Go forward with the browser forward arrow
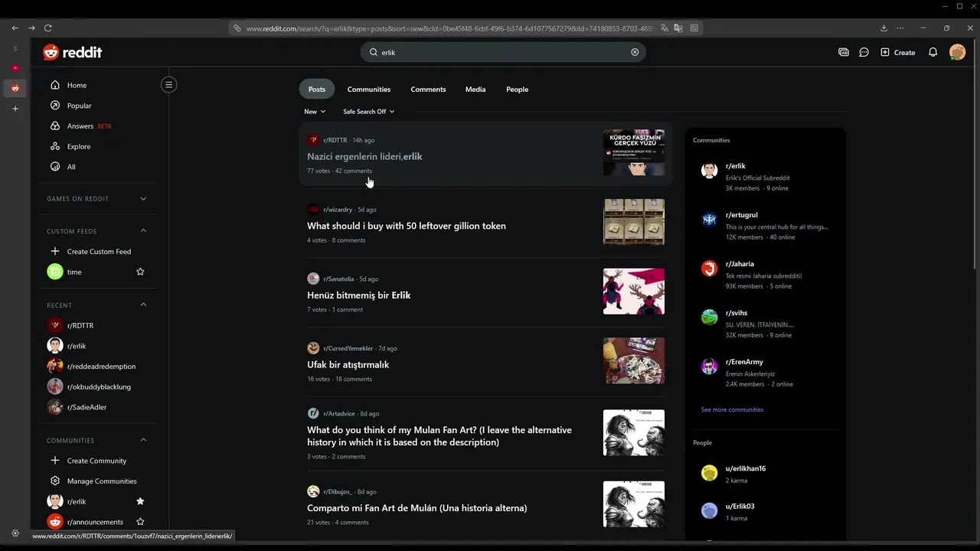Viewport: 980px width, 551px height. point(31,28)
